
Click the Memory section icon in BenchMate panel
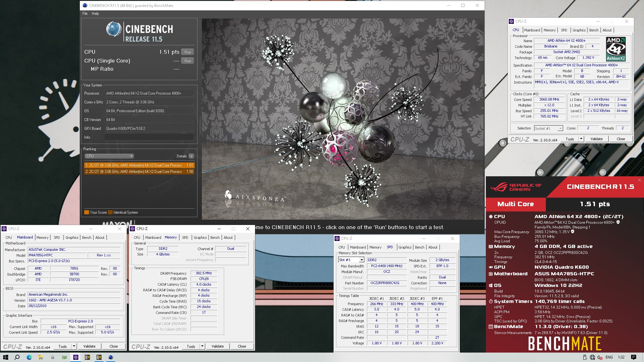pyautogui.click(x=491, y=247)
